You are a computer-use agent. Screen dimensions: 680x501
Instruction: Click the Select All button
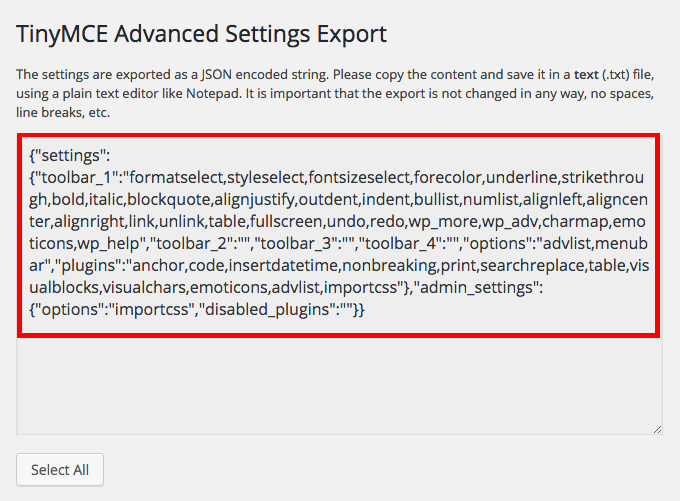[x=60, y=469]
